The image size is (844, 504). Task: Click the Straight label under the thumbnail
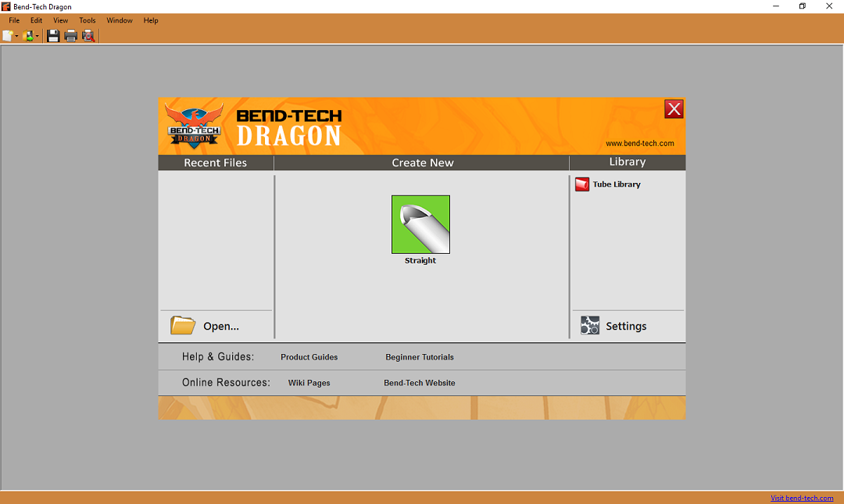(420, 261)
